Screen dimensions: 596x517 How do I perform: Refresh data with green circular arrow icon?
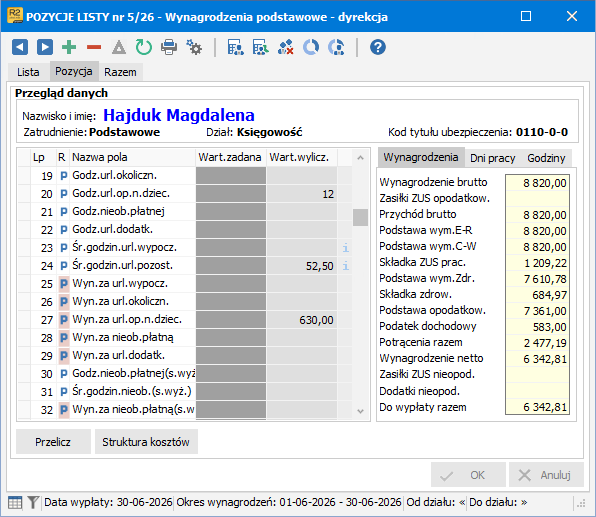pyautogui.click(x=144, y=48)
